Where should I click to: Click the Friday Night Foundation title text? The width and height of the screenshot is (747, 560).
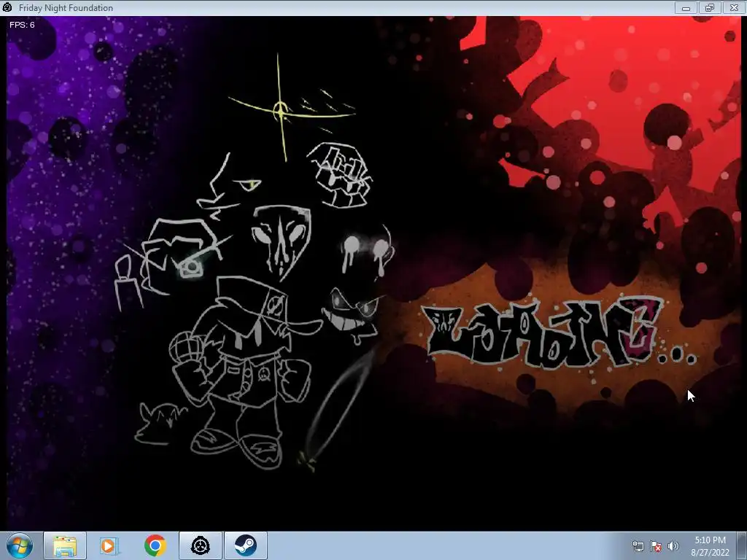(x=66, y=7)
